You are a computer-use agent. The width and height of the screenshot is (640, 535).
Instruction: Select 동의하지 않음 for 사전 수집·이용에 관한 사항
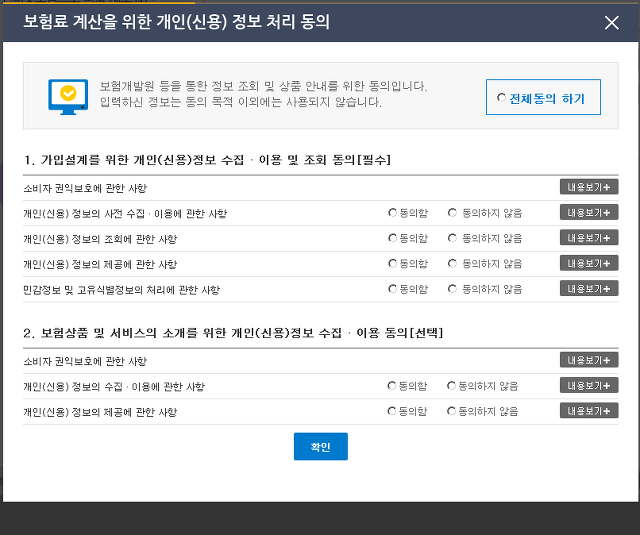click(452, 213)
